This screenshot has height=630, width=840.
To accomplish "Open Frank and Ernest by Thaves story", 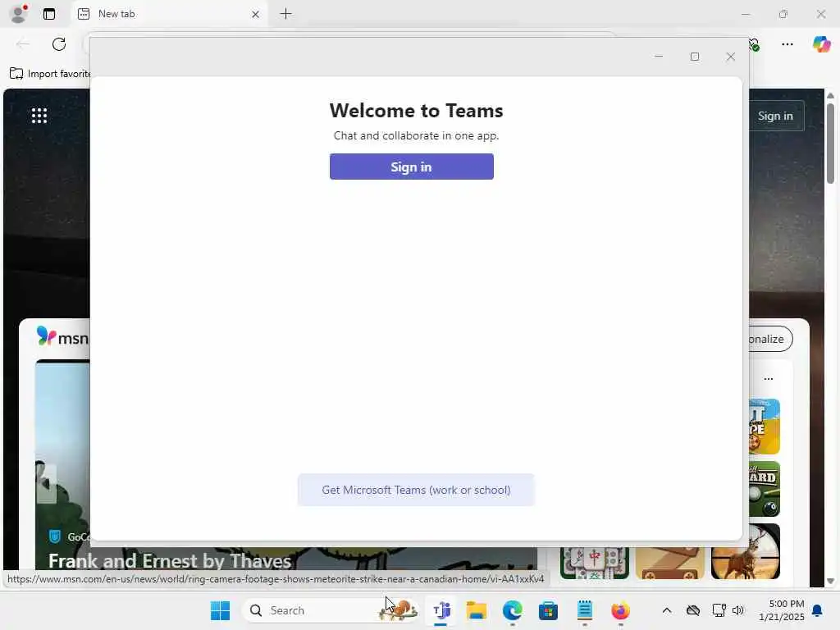I will coord(170,560).
